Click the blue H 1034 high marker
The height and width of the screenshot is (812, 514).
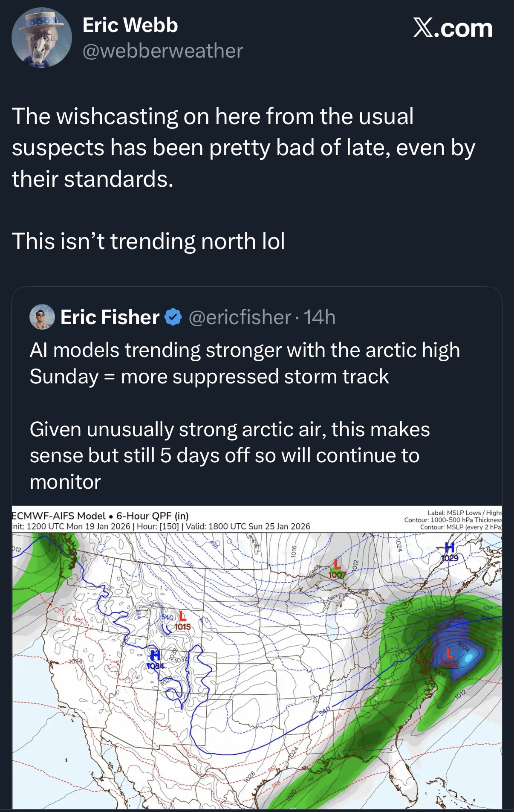tap(154, 658)
